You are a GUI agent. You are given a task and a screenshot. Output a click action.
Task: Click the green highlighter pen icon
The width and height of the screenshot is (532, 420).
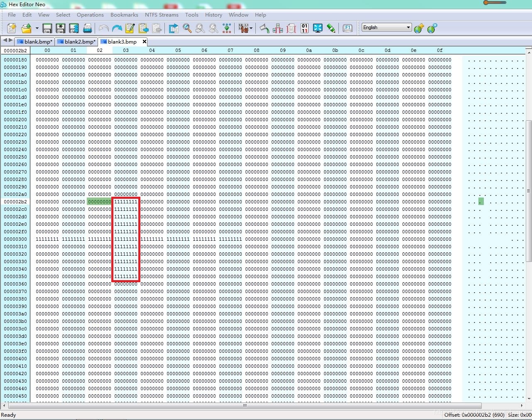(x=331, y=28)
